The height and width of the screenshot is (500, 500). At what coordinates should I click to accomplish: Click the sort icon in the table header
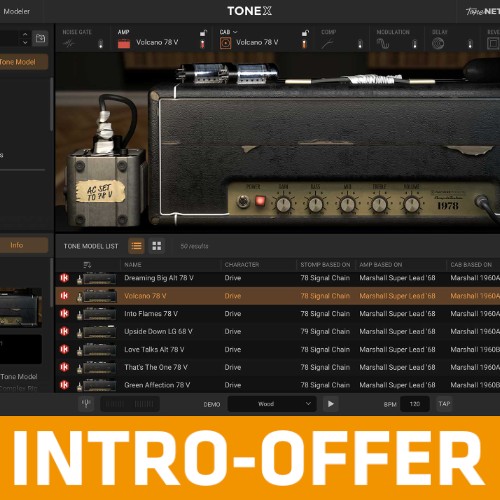(x=87, y=265)
